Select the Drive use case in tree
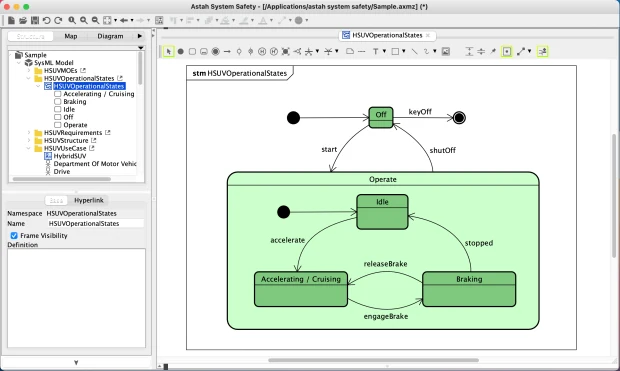Viewport: 620px width, 371px height. [62, 172]
